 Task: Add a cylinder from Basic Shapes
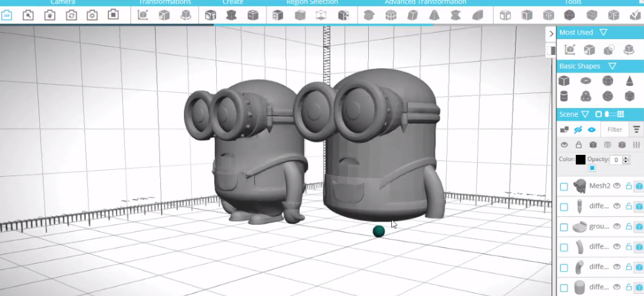[x=564, y=96]
